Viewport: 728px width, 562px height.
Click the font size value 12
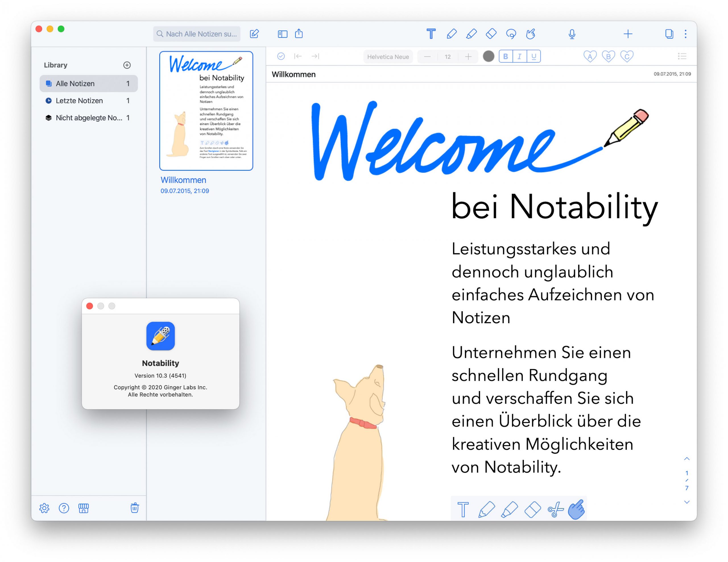click(448, 57)
